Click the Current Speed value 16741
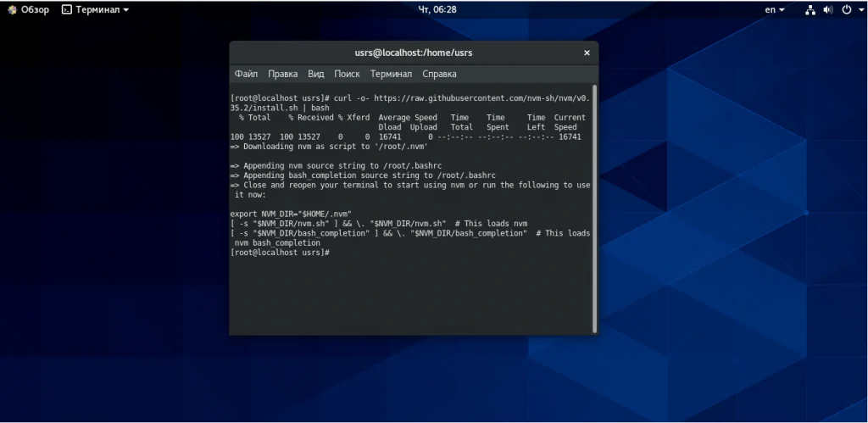 570,136
